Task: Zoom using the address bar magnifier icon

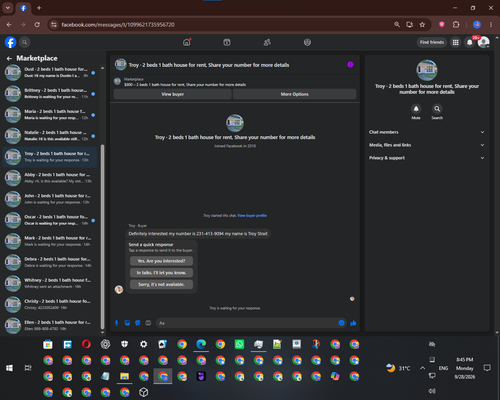Action: (x=397, y=25)
